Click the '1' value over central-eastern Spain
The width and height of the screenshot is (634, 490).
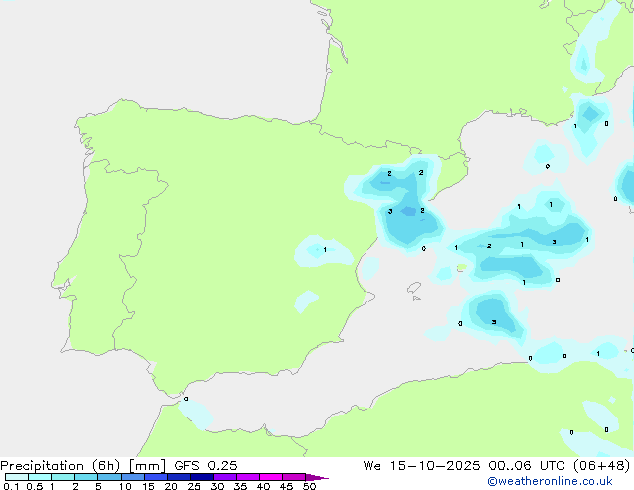point(325,250)
